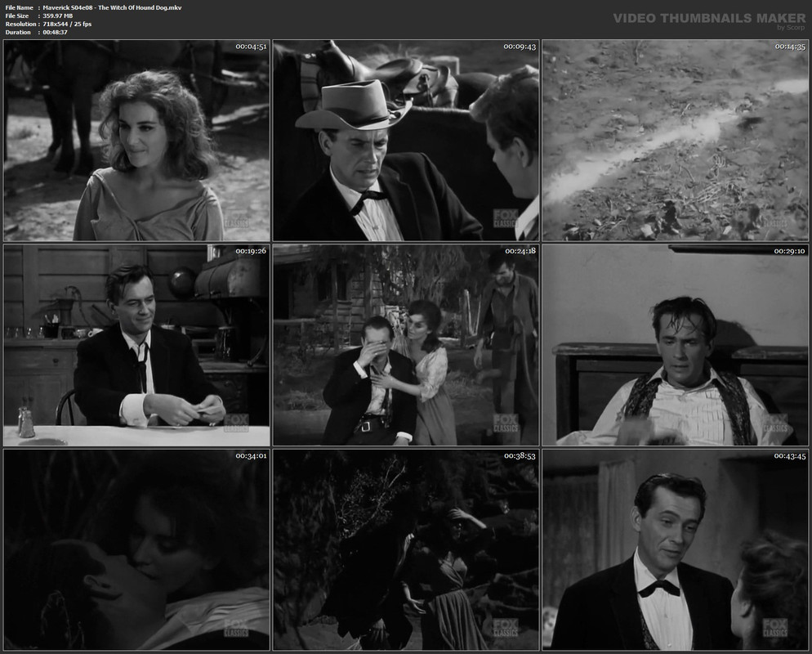Click the 'VIDEO THUMBNAILS MAKER' title text

[709, 18]
